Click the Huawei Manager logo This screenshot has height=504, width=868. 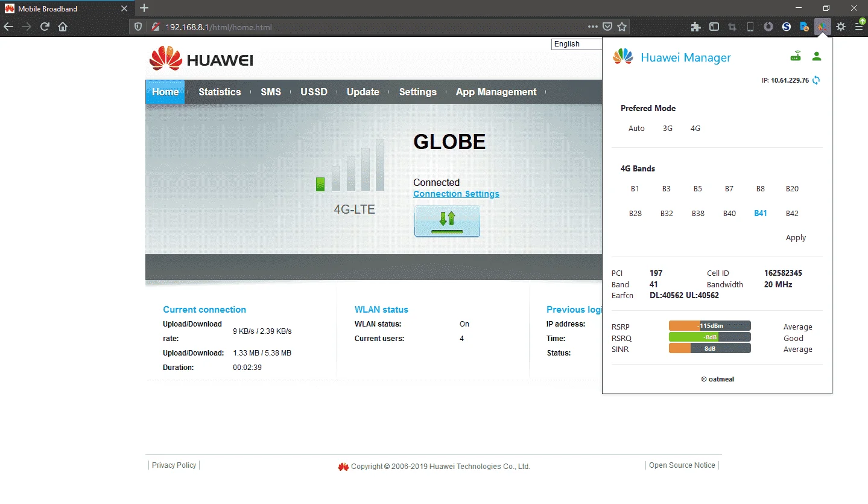pyautogui.click(x=623, y=57)
